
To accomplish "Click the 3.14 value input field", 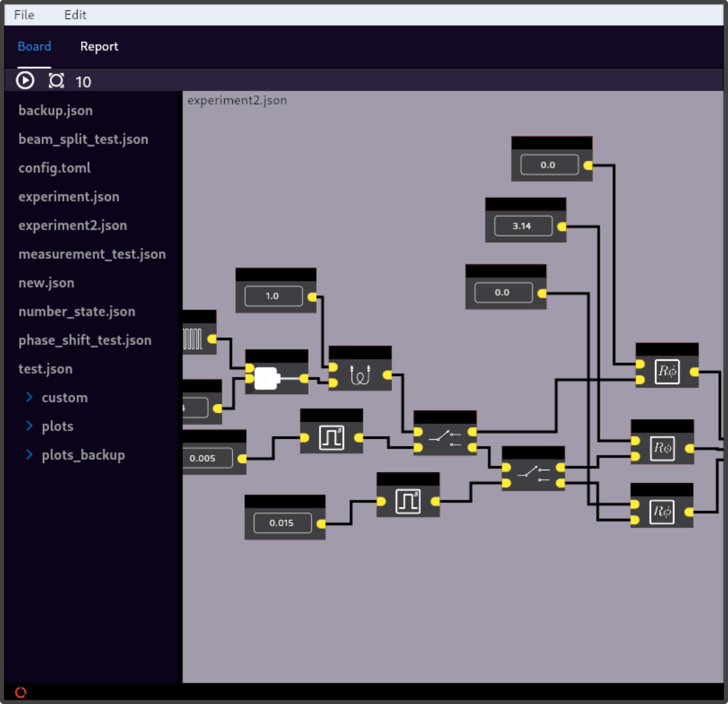I will pos(523,226).
